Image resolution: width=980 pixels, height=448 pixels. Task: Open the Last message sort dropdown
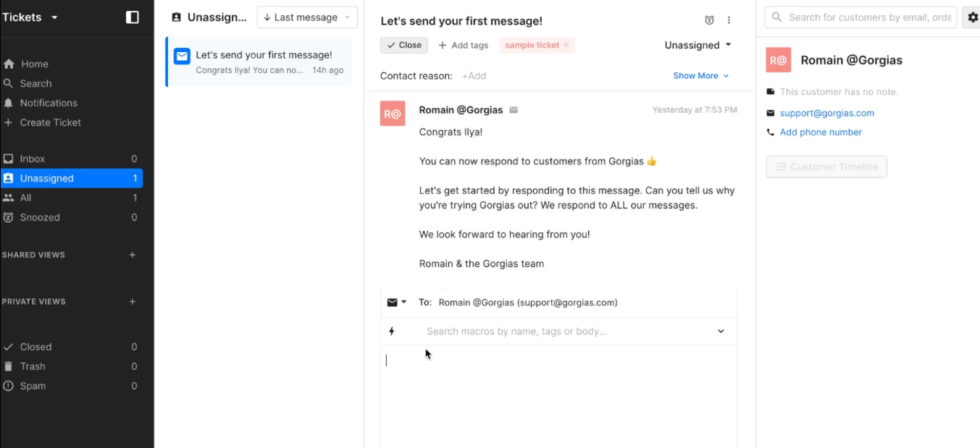pyautogui.click(x=307, y=17)
